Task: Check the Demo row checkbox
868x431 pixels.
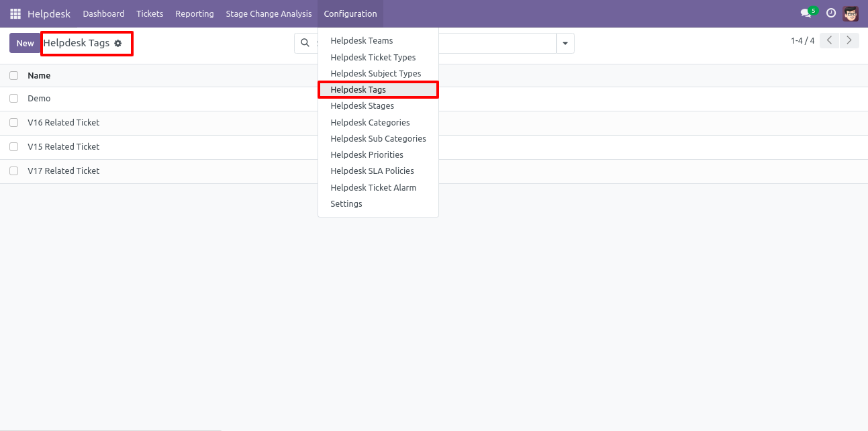Action: 13,99
